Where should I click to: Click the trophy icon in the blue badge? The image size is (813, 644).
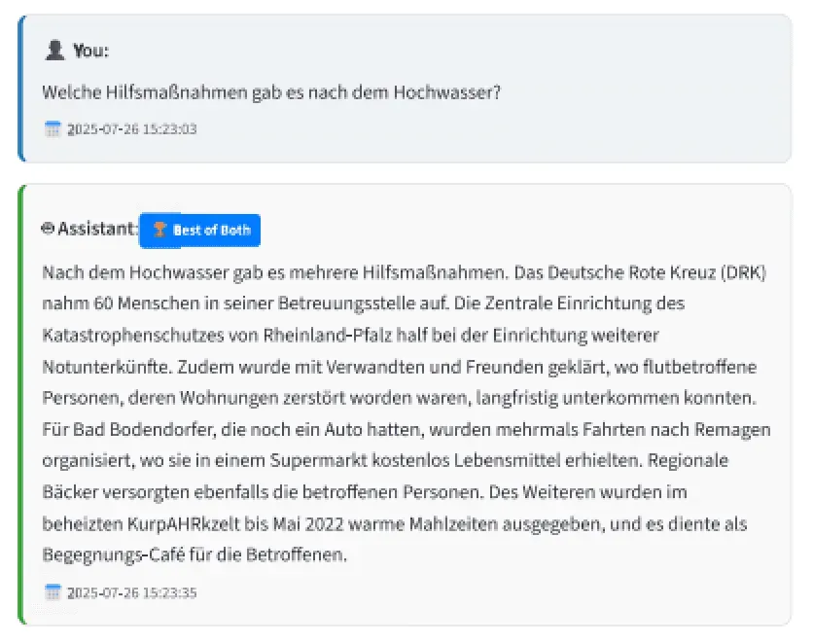coord(159,230)
